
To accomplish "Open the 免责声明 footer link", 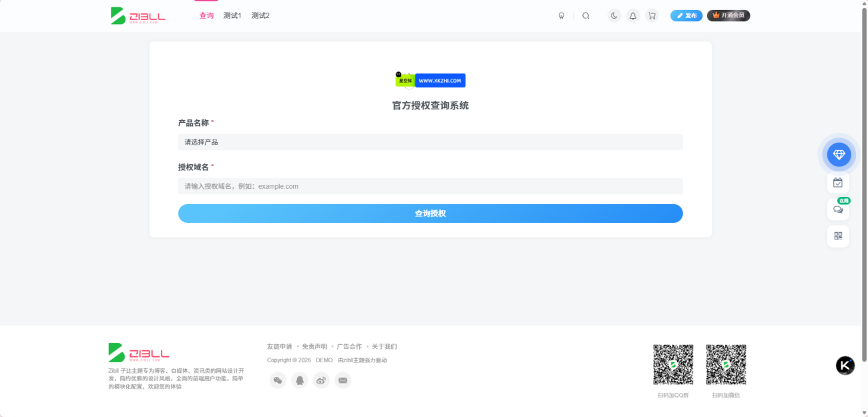I will pos(314,346).
